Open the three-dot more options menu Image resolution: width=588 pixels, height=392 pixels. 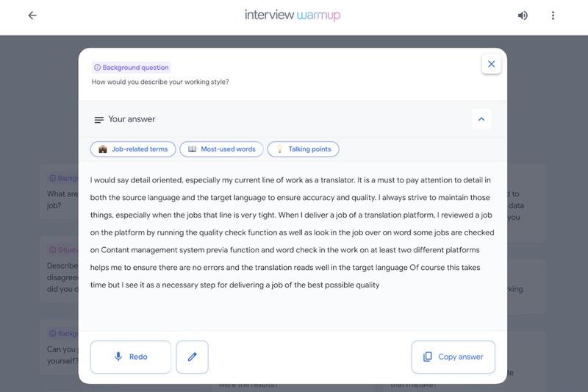tap(553, 15)
